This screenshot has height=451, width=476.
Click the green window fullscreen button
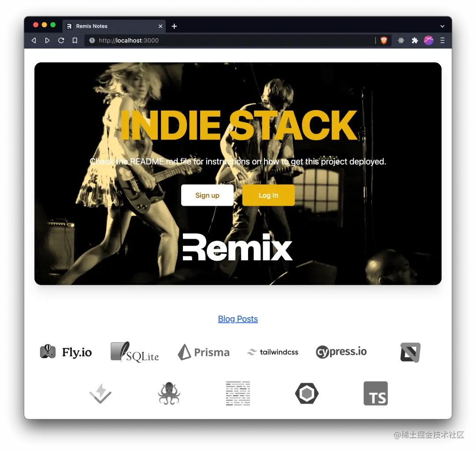pos(53,25)
